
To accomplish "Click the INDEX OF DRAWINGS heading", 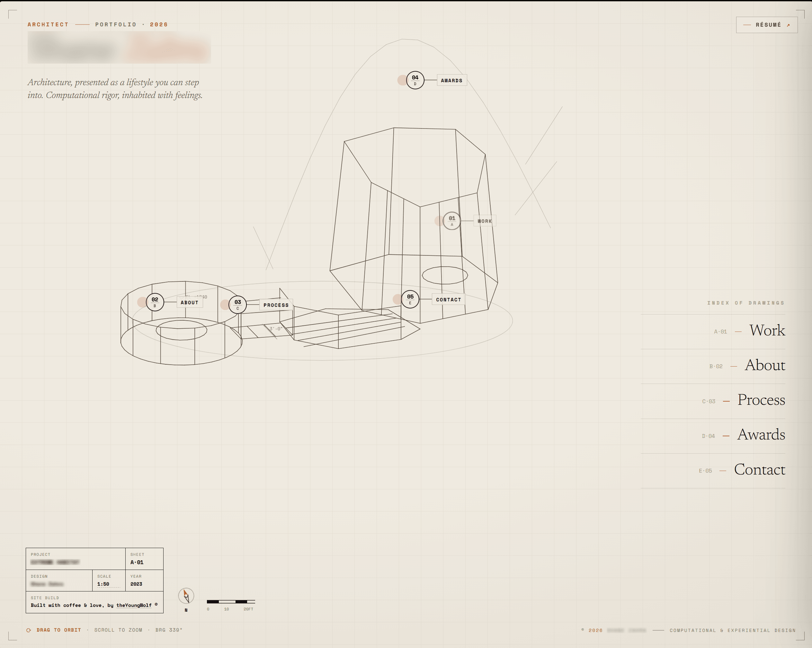I will point(746,303).
